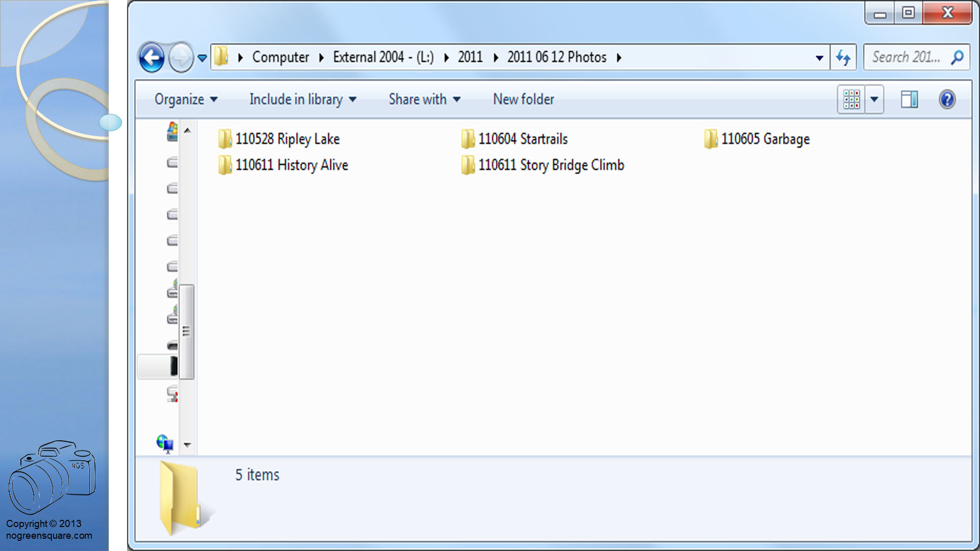Click the Forward navigation arrow button

(x=181, y=58)
